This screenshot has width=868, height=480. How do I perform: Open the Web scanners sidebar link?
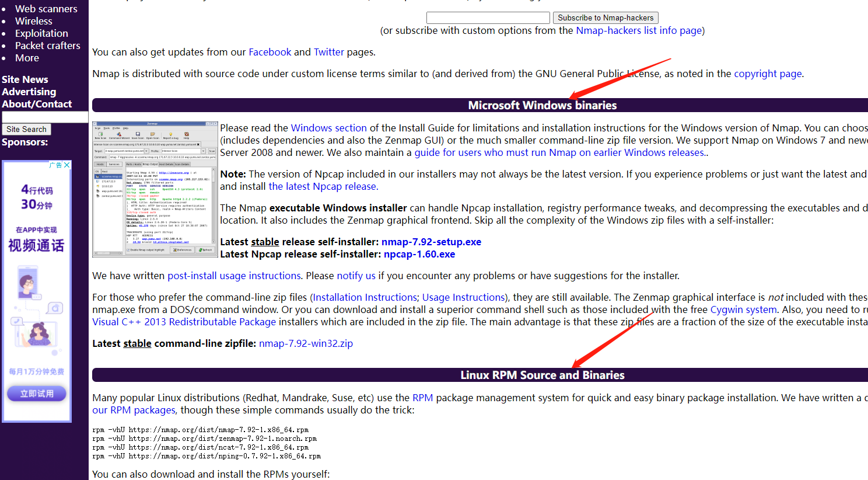46,9
